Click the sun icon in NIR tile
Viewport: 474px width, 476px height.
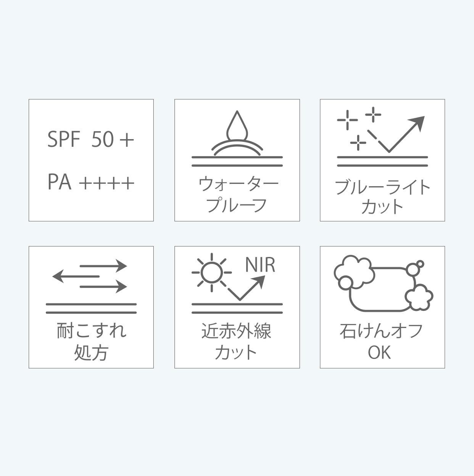(x=211, y=272)
